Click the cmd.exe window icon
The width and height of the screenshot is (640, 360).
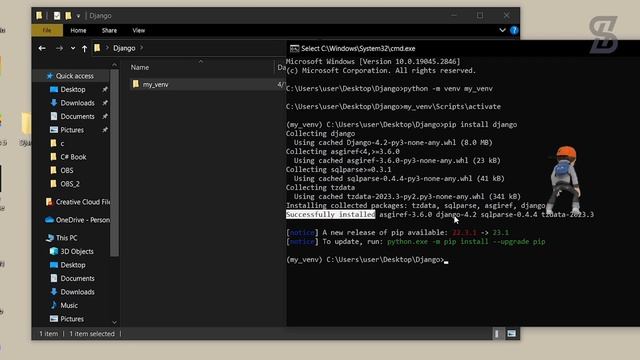[x=294, y=49]
